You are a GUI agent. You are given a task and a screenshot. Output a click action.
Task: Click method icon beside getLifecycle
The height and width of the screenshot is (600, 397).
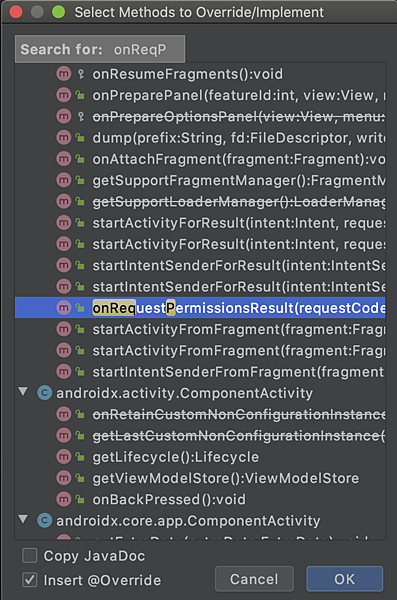(64, 457)
